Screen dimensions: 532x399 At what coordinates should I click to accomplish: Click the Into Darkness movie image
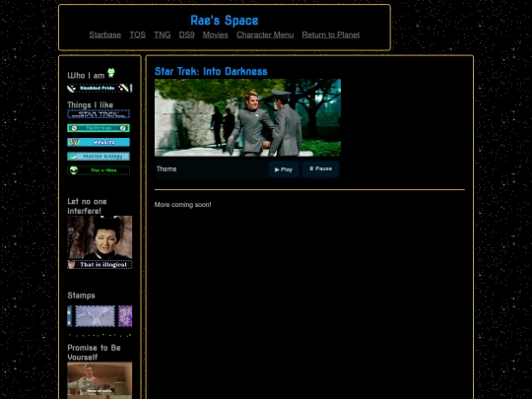pos(247,118)
